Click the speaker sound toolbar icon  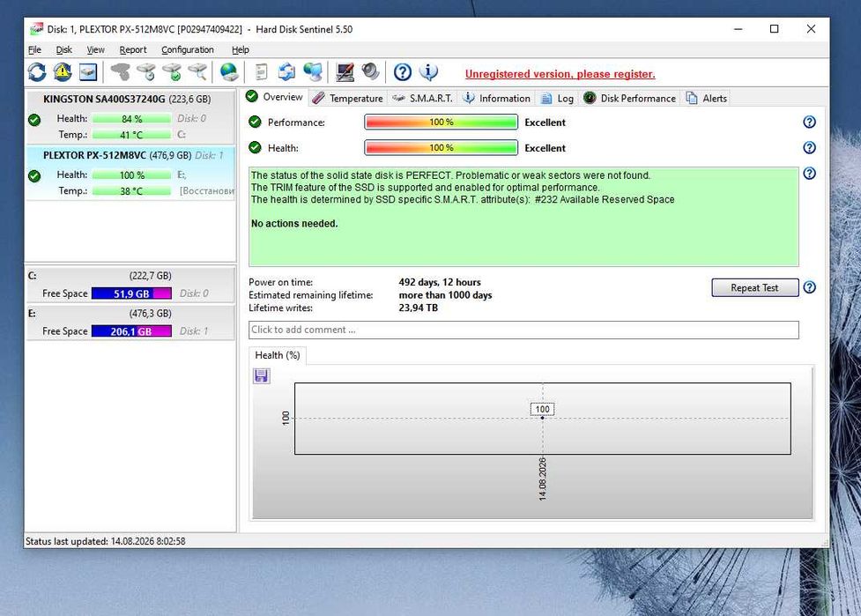(x=371, y=72)
